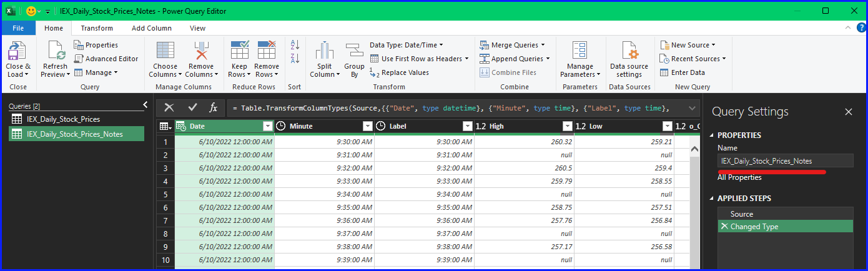Open query Properties
This screenshot has width=868, height=271.
(x=96, y=45)
